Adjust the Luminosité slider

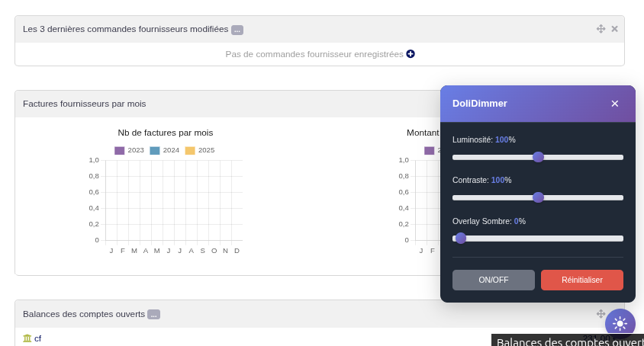pyautogui.click(x=538, y=157)
